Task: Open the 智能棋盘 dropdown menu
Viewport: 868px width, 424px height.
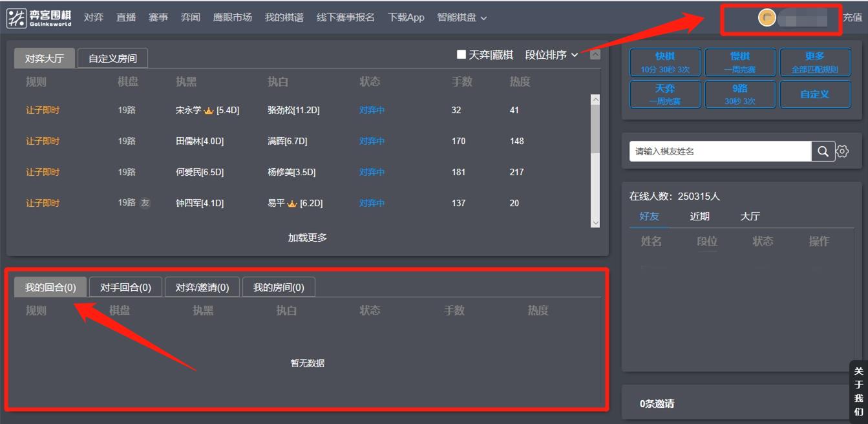Action: (x=461, y=17)
